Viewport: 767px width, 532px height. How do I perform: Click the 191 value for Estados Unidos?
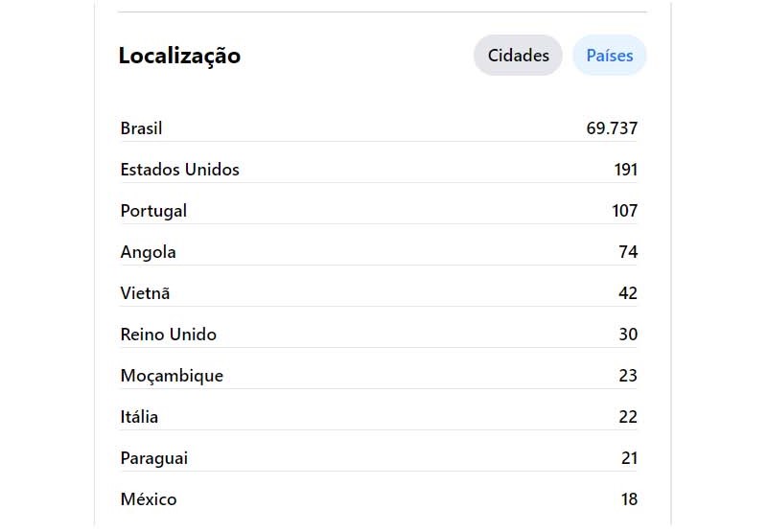pyautogui.click(x=626, y=170)
